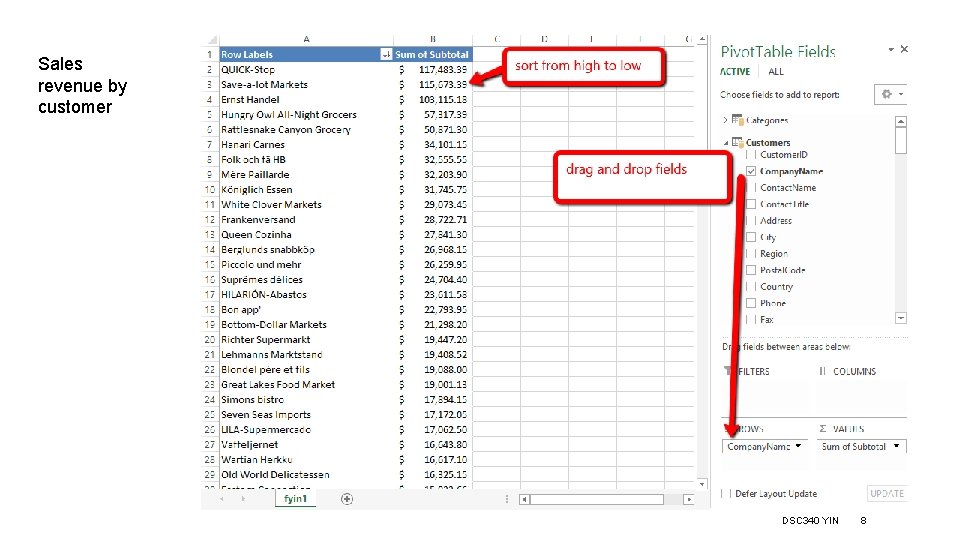Image resolution: width=960 pixels, height=540 pixels.
Task: Check the Address field
Action: [751, 220]
